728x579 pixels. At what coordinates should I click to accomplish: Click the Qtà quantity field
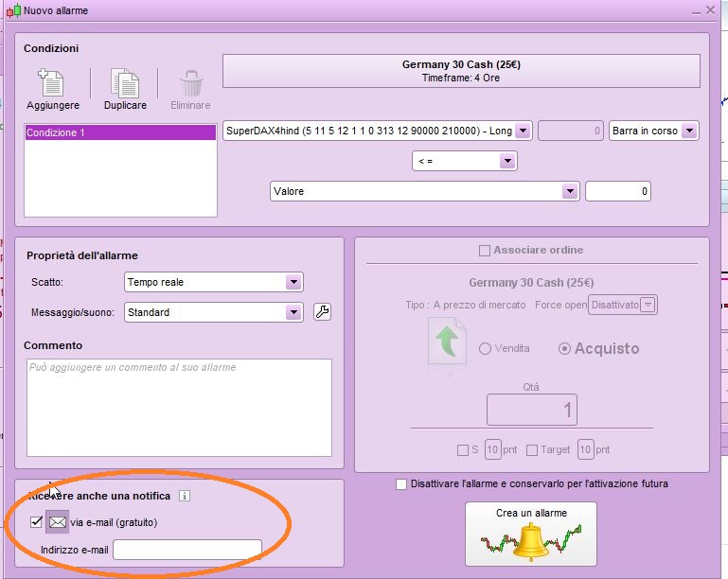click(x=532, y=410)
